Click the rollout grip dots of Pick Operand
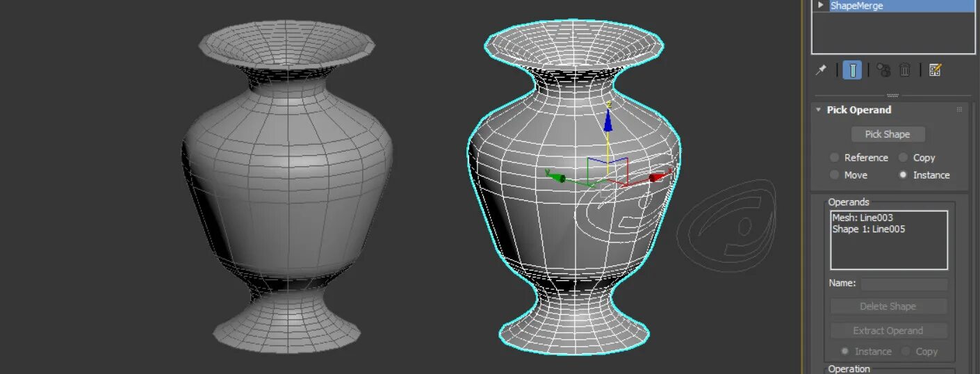 (960, 110)
